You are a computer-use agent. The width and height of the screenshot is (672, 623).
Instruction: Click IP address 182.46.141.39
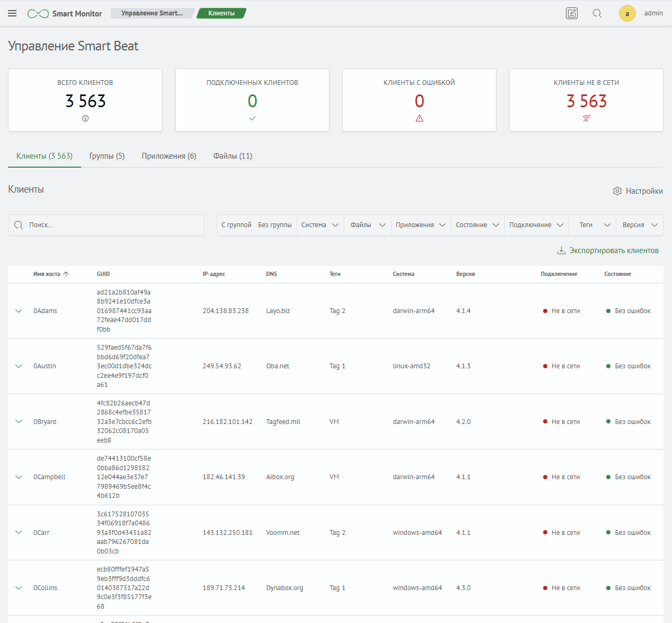pyautogui.click(x=224, y=477)
